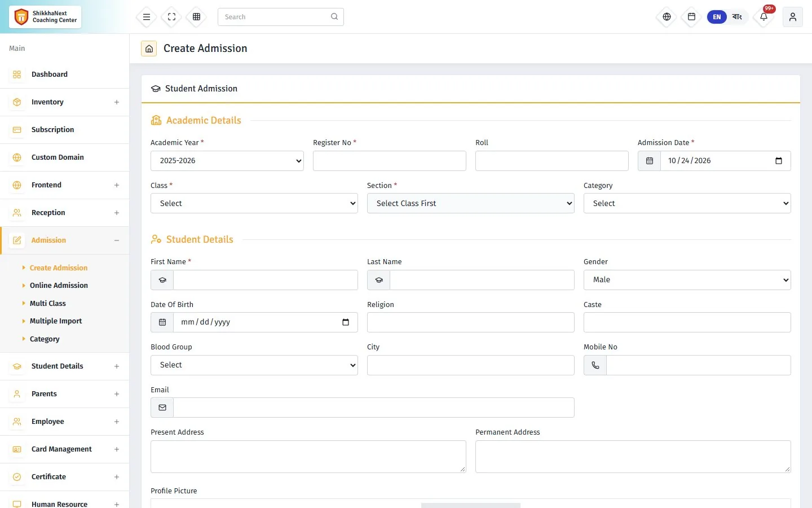This screenshot has height=508, width=812.
Task: Open the apps grid icon
Action: (x=197, y=17)
